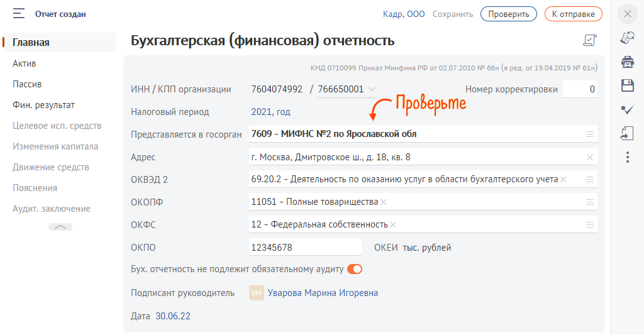The height and width of the screenshot is (335, 644).
Task: Click the certificate icon near report title
Action: (589, 41)
